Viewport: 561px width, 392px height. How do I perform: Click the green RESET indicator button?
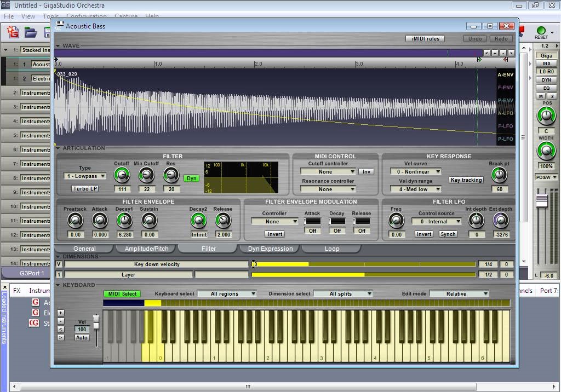(x=541, y=31)
